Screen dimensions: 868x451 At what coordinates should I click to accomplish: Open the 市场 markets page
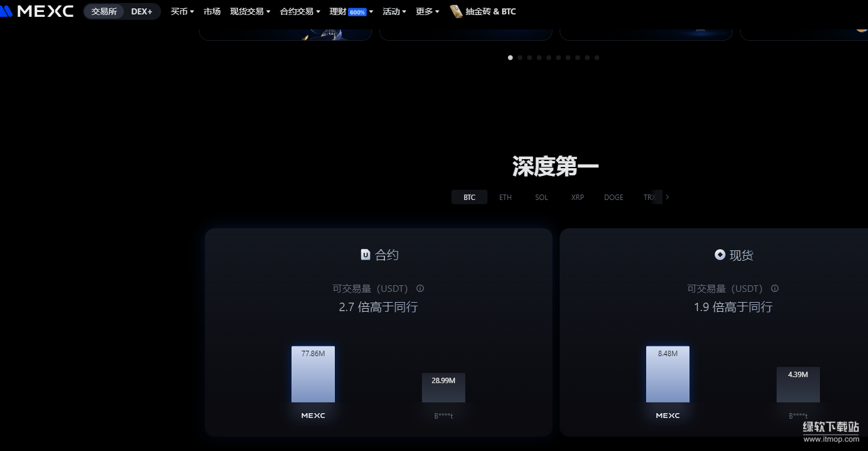point(212,11)
